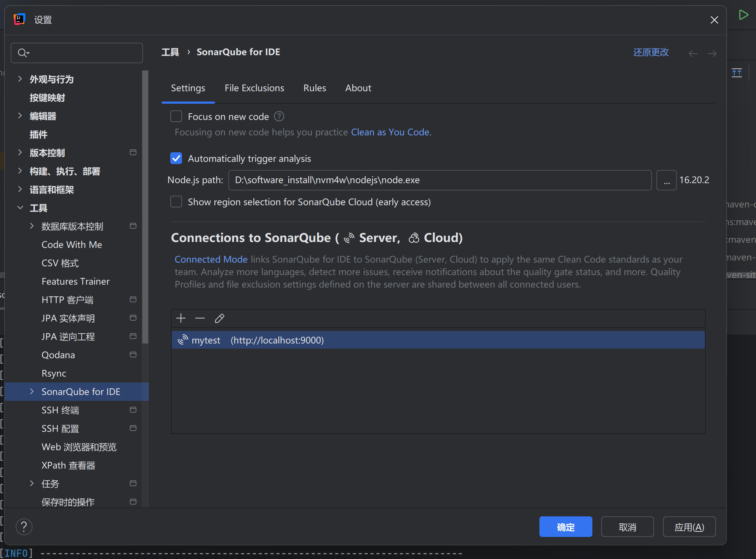This screenshot has width=756, height=559.
Task: Expand the 编辑器 settings section
Action: click(x=20, y=116)
